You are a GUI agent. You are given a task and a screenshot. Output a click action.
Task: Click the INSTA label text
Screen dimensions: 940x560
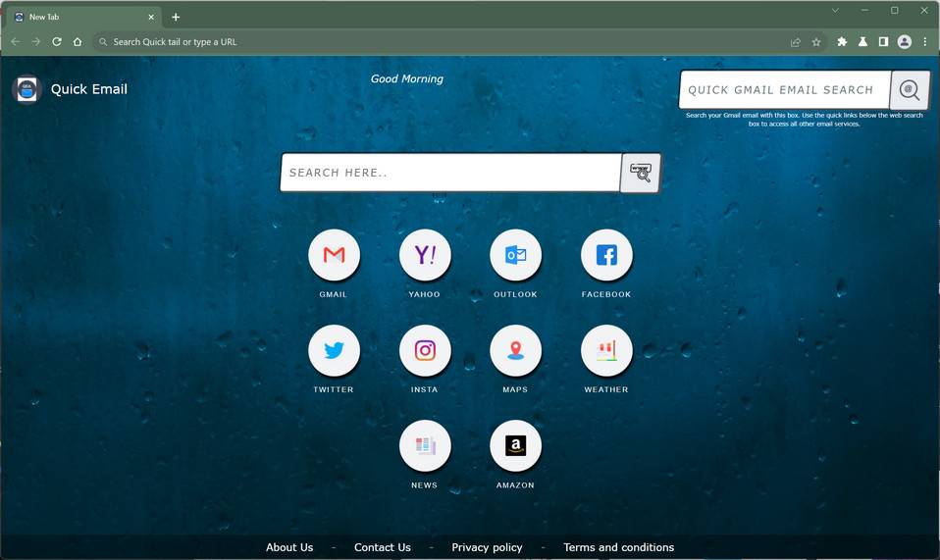(x=425, y=389)
